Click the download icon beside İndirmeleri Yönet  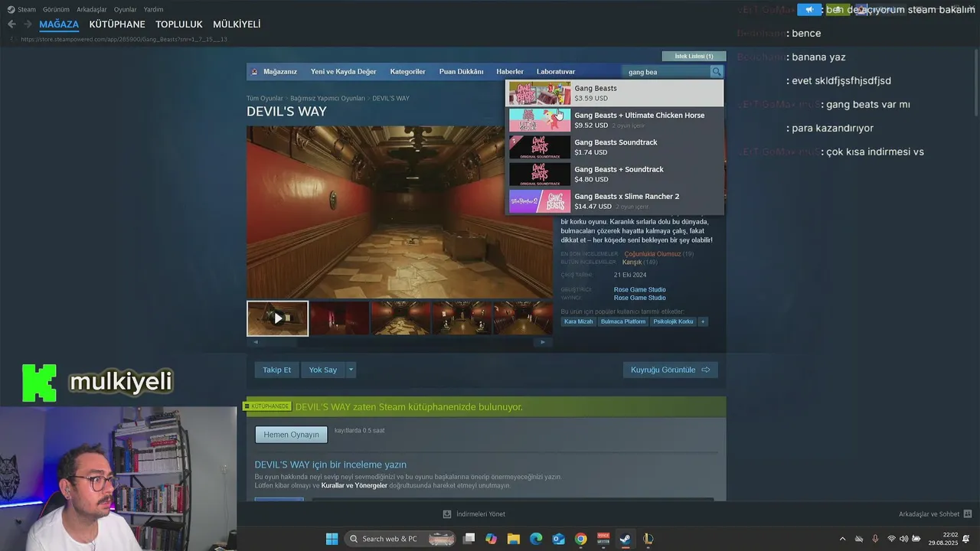pyautogui.click(x=447, y=514)
